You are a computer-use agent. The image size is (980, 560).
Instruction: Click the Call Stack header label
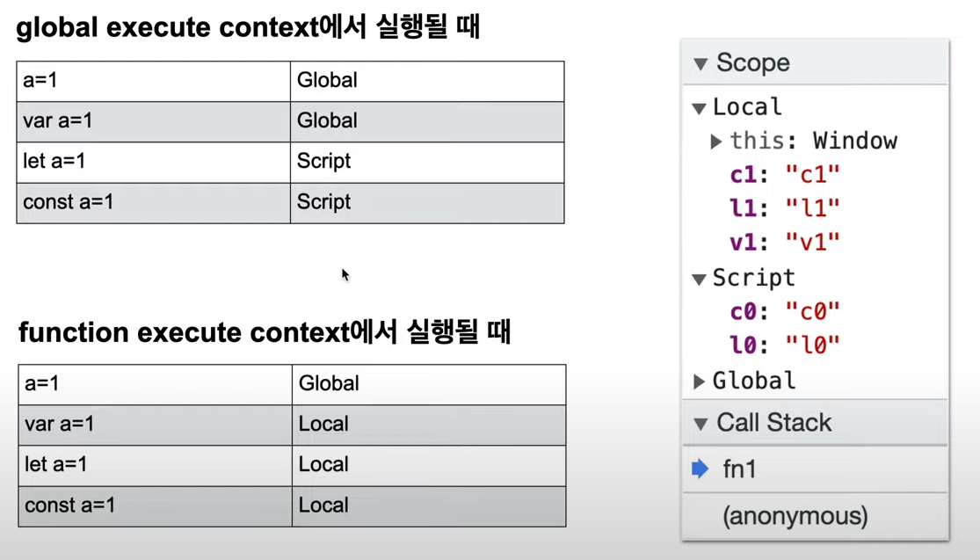pos(773,423)
